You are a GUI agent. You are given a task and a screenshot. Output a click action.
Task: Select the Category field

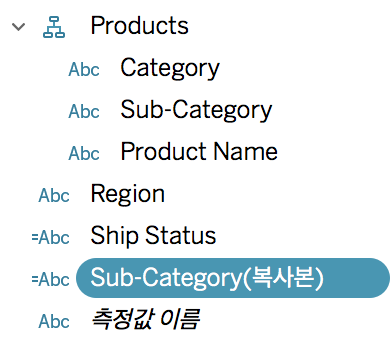pyautogui.click(x=170, y=68)
